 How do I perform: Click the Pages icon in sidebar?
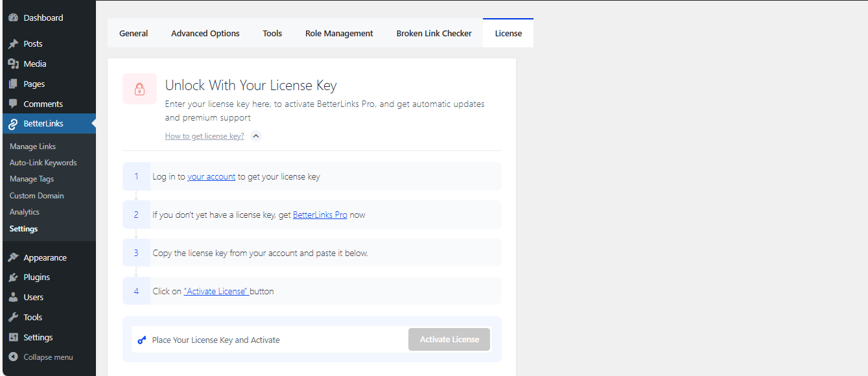[14, 84]
